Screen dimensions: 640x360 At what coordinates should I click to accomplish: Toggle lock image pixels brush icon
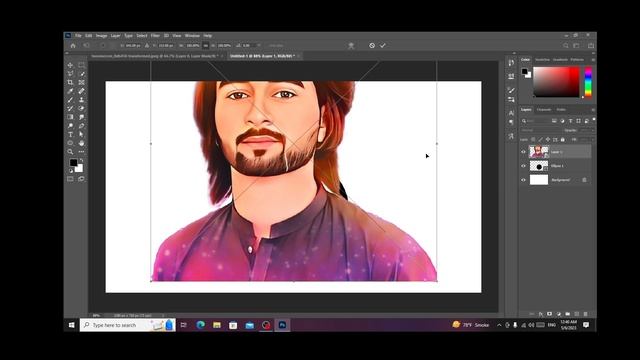point(540,140)
